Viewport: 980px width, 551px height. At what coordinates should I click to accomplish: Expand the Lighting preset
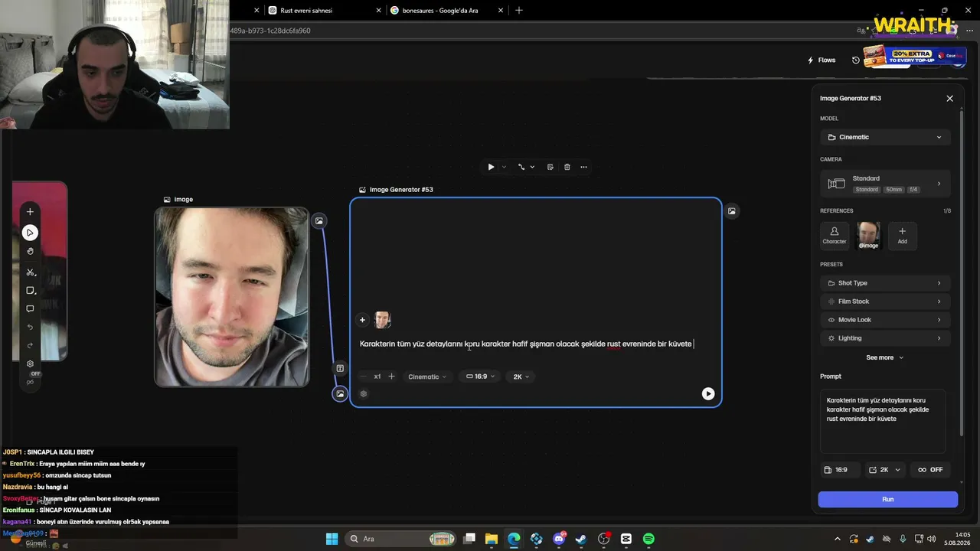885,338
